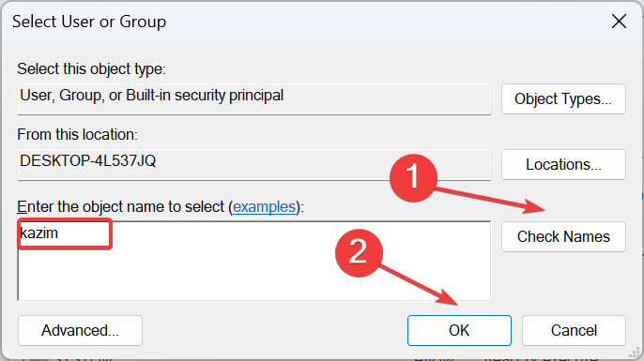Image resolution: width=644 pixels, height=361 pixels.
Task: Click the object type read-only field
Action: (x=253, y=98)
